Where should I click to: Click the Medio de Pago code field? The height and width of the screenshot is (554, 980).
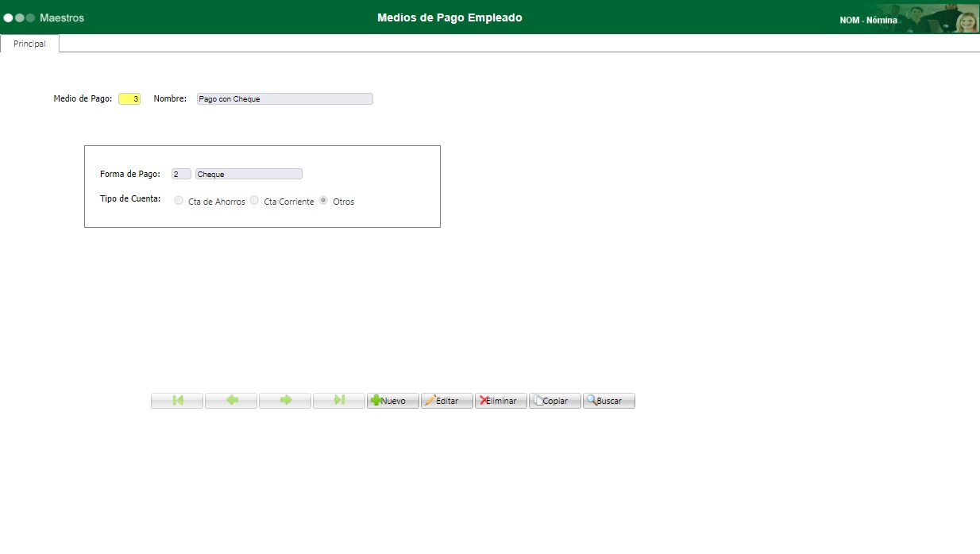coord(129,99)
